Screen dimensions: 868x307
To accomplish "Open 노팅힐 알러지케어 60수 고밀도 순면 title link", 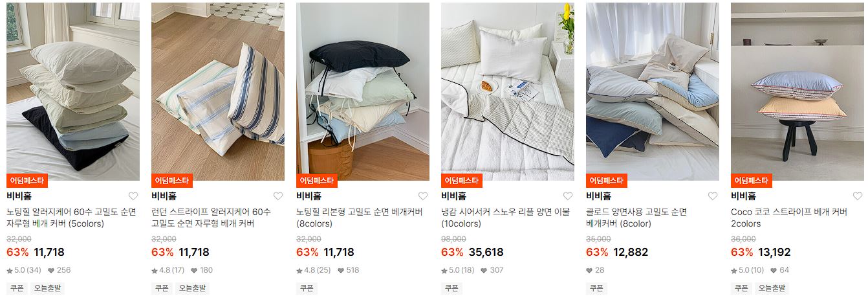I will pos(71,218).
